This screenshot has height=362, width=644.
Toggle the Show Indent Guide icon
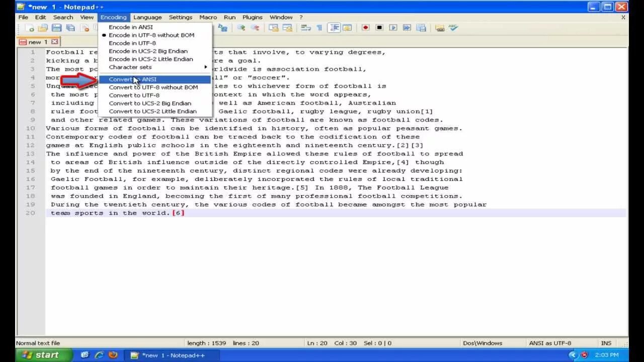pyautogui.click(x=334, y=28)
